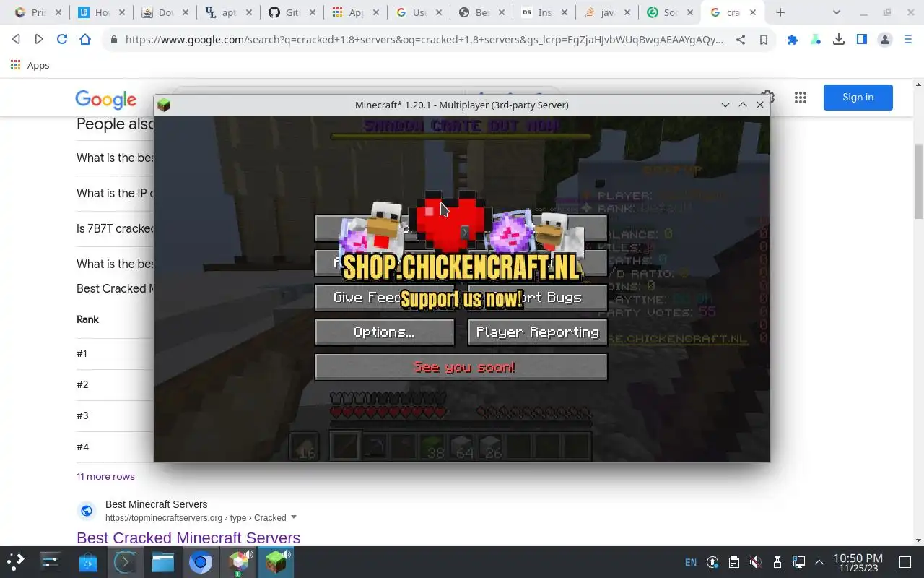
Task: Open Apps bookmark in bookmarks bar
Action: [30, 65]
